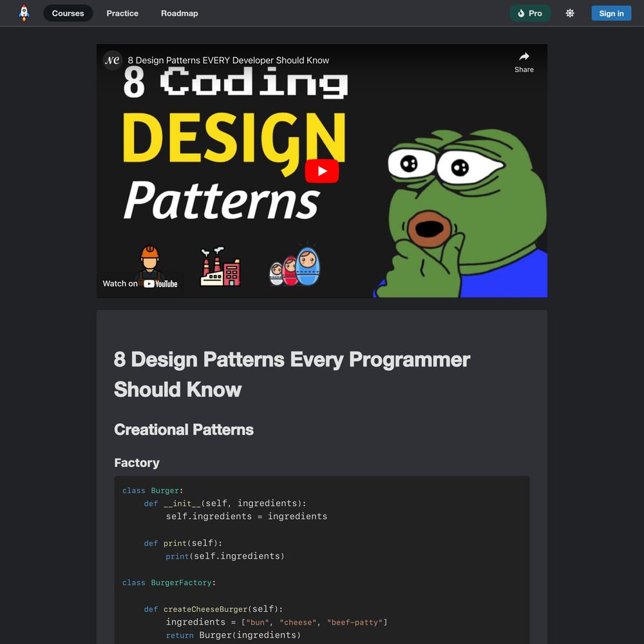The height and width of the screenshot is (644, 644).
Task: Click the 'def print(self):' code line
Action: 183,543
